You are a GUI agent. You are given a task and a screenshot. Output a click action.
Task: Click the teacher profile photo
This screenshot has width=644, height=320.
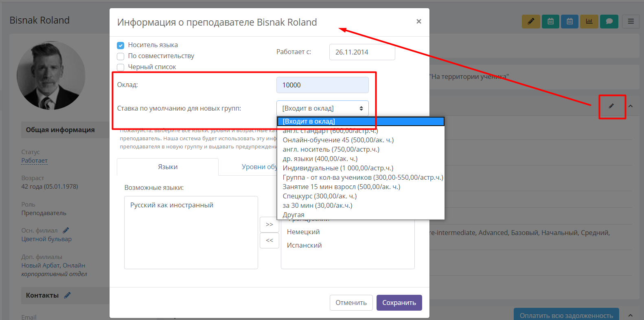[x=51, y=75]
